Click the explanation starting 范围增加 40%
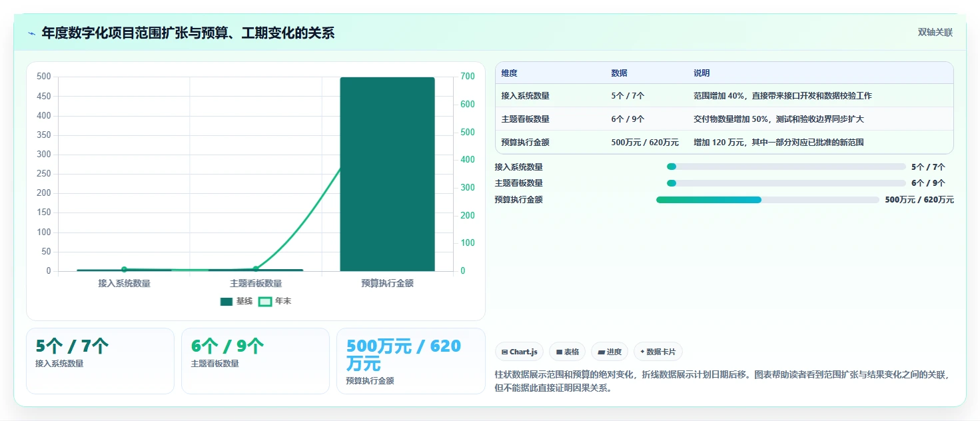Image resolution: width=980 pixels, height=421 pixels. point(783,96)
